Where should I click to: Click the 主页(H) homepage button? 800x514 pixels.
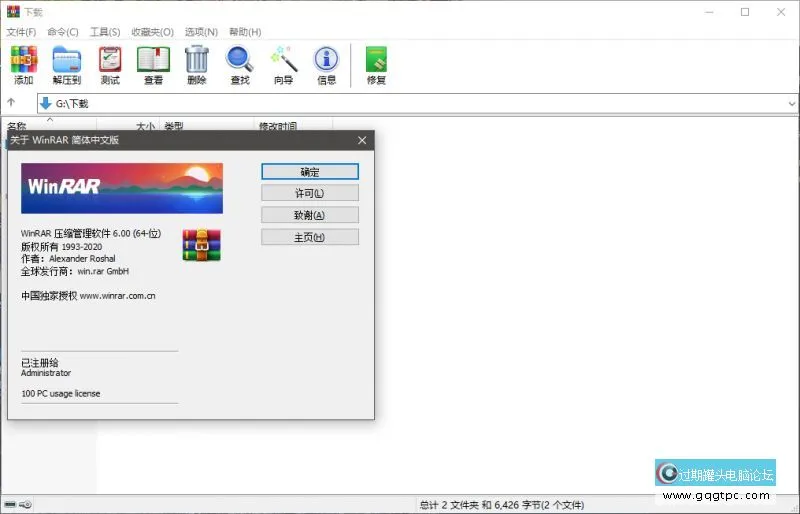pos(309,237)
